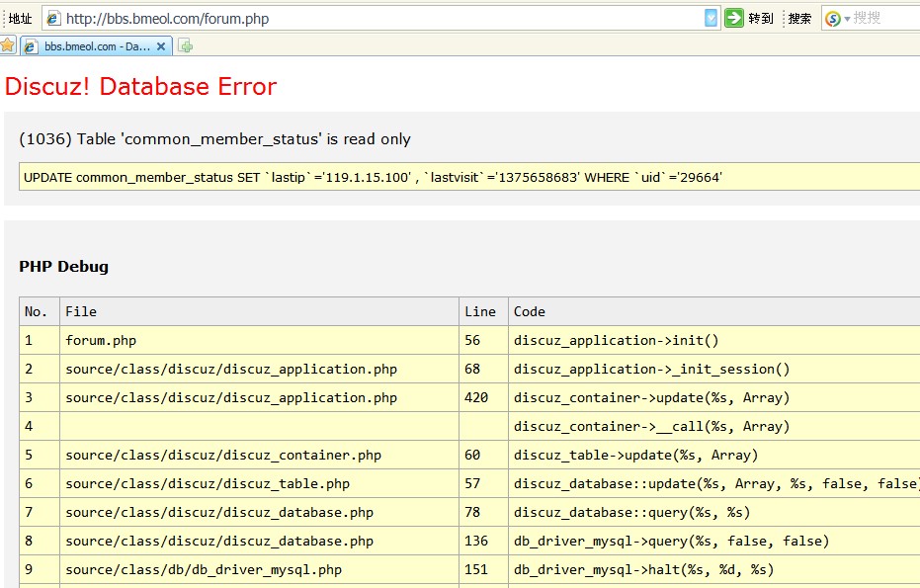Click the green Go arrow icon
Image resolution: width=920 pixels, height=588 pixels.
[734, 18]
